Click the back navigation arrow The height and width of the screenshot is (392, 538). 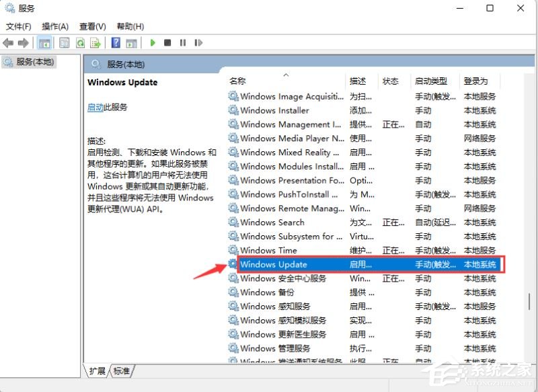tap(7, 42)
